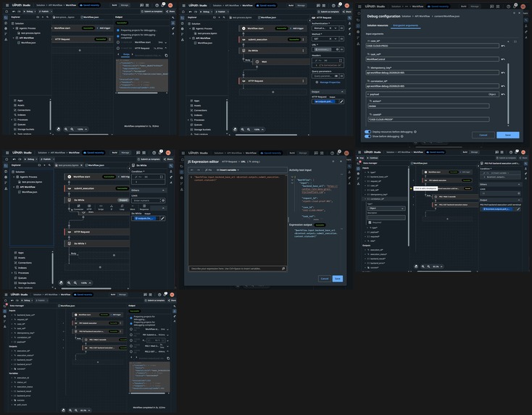The height and width of the screenshot is (415, 532).
Task: Click Storage buckets in HTTP Request properties window sidebar
Action: point(202,129)
